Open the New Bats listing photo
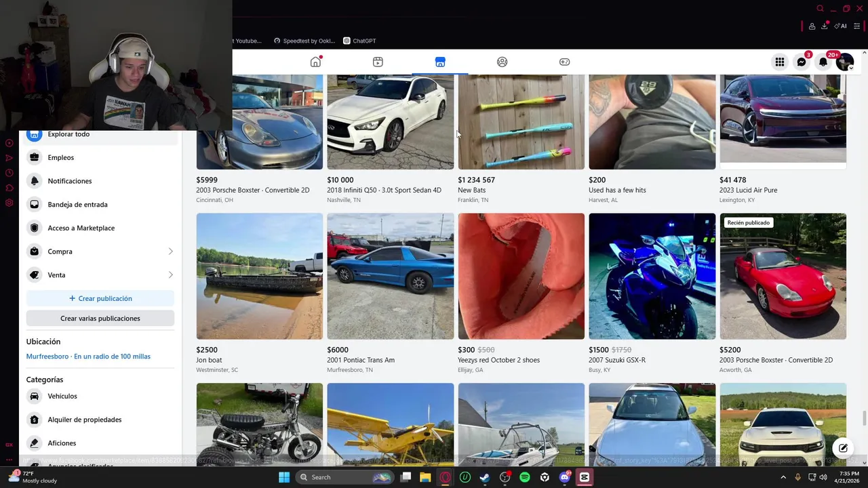868x488 pixels. (521, 122)
